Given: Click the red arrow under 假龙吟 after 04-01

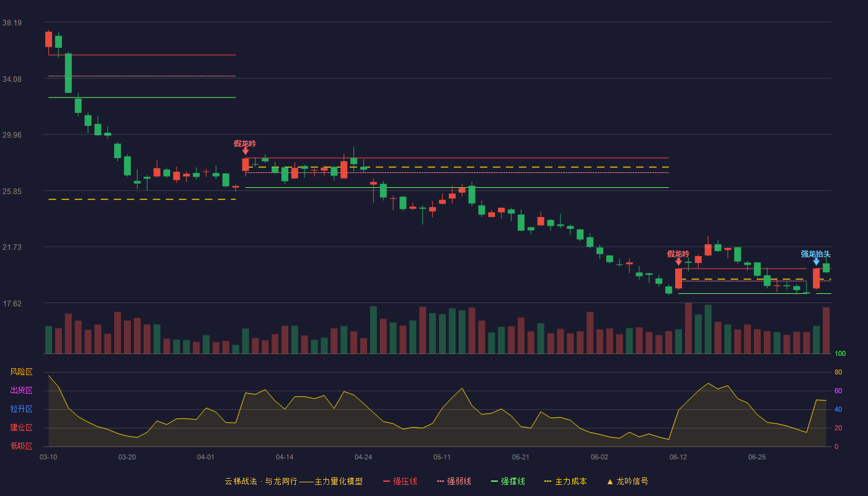Looking at the screenshot, I should coord(246,151).
